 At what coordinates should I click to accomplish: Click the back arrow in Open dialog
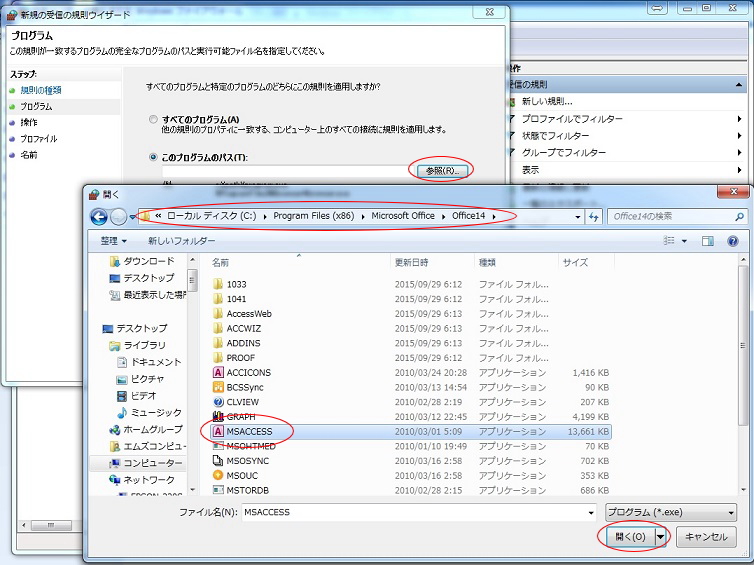click(99, 217)
